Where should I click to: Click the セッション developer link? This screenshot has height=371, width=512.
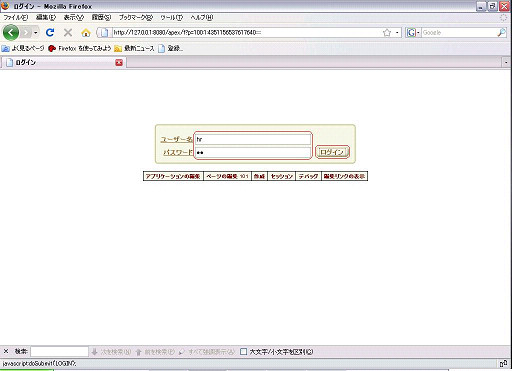pyautogui.click(x=282, y=176)
